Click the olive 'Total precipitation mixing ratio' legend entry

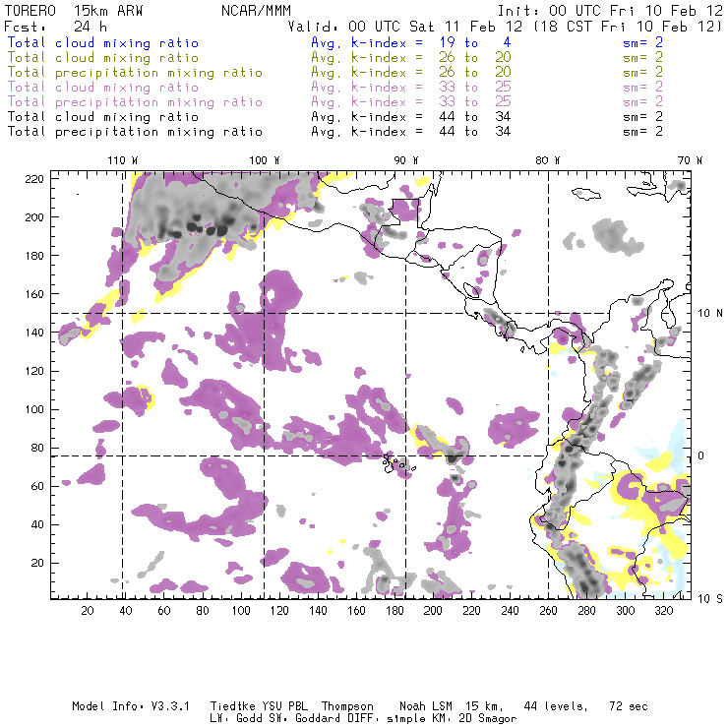point(135,73)
